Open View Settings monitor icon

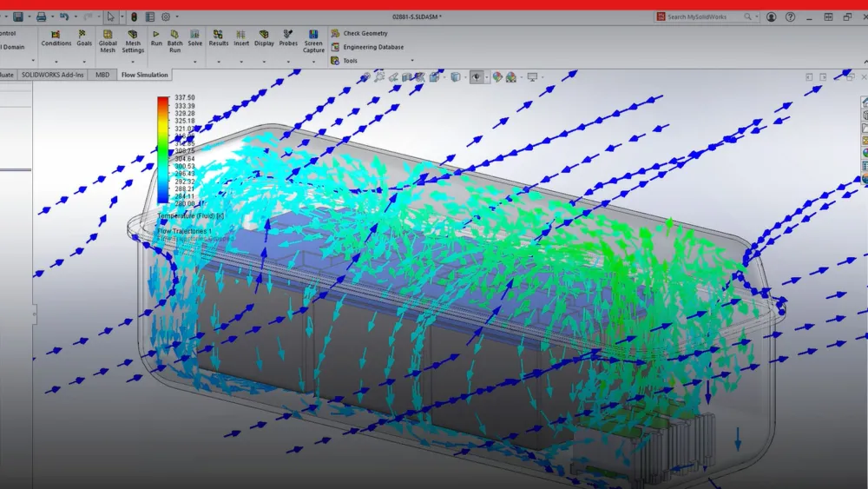532,77
